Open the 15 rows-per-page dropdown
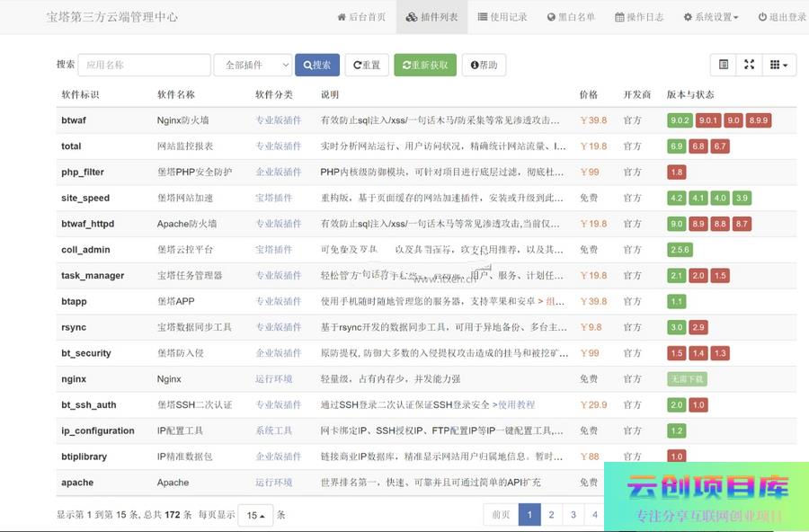The image size is (809, 532). (x=255, y=516)
